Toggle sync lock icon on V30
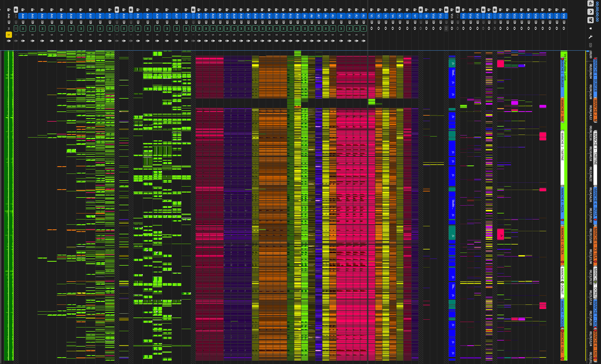Screen dimensions: 601x364 [x=564, y=22]
